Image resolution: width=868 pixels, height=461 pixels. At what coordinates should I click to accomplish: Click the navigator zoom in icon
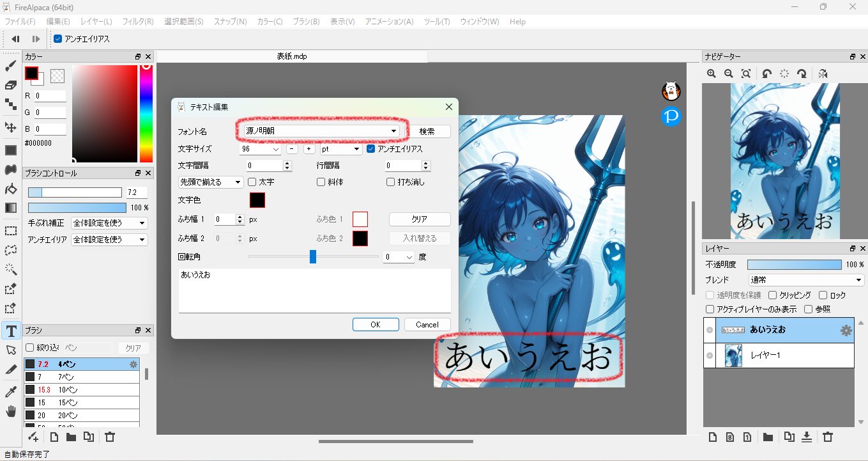click(x=712, y=74)
